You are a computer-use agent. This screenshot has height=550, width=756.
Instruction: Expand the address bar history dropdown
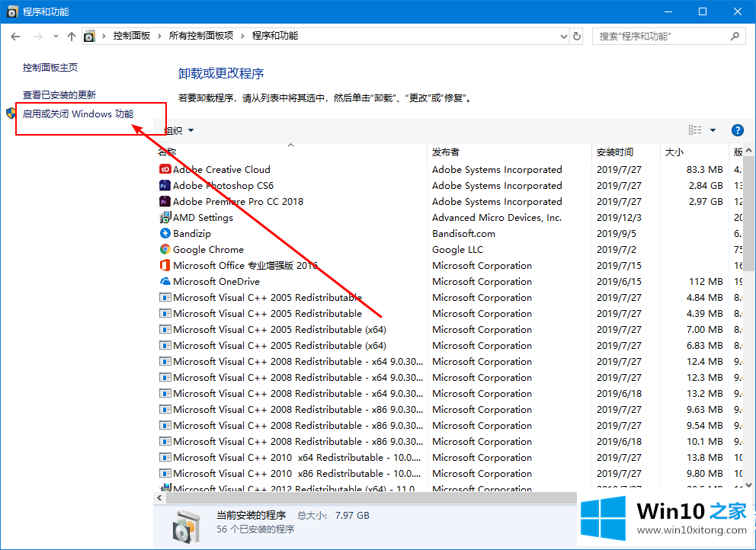[564, 36]
